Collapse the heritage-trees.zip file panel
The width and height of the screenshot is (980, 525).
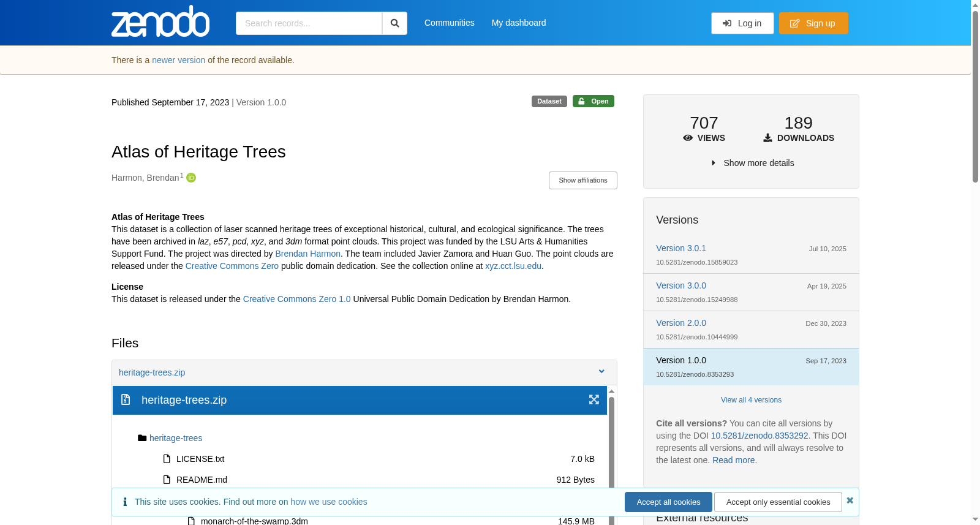point(601,372)
